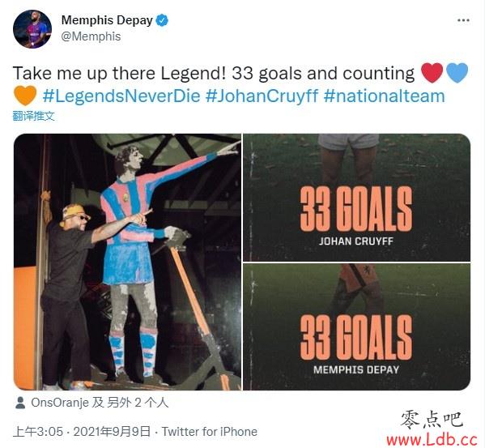Open the #nationalteam hashtag
Viewport: 485px width, 448px height.
click(384, 96)
